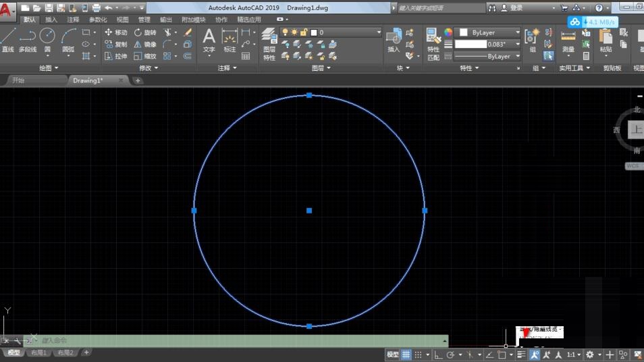Toggle layer on/off lightbulb icon
Image resolution: width=644 pixels, height=362 pixels.
(285, 32)
